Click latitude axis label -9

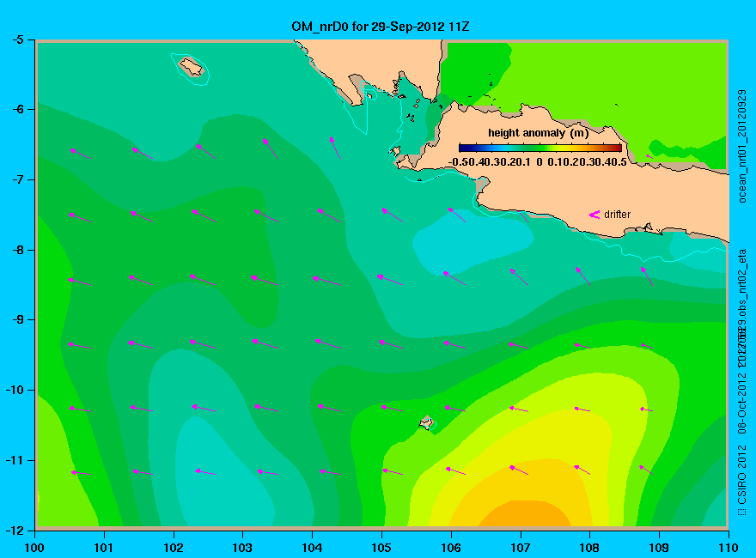coord(17,320)
